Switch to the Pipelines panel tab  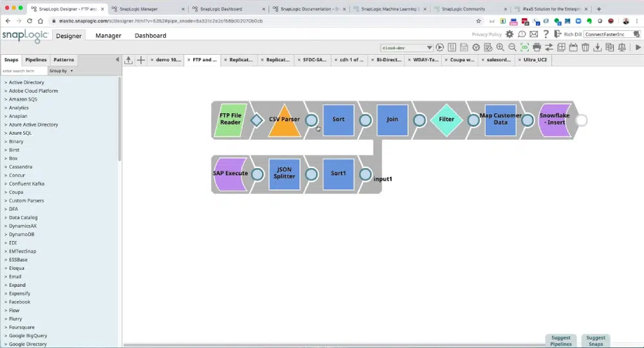point(35,59)
